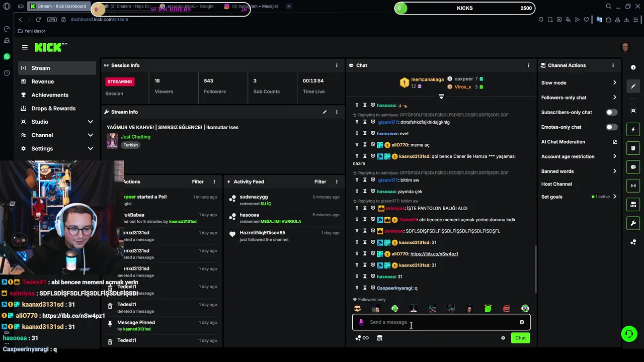Click the lightning bolt icon in right sidebar

(x=633, y=129)
